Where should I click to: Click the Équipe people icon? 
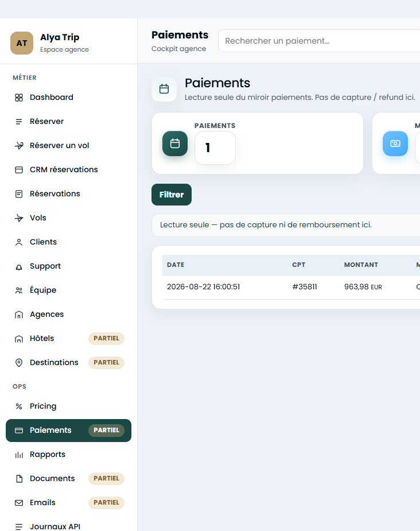[19, 290]
